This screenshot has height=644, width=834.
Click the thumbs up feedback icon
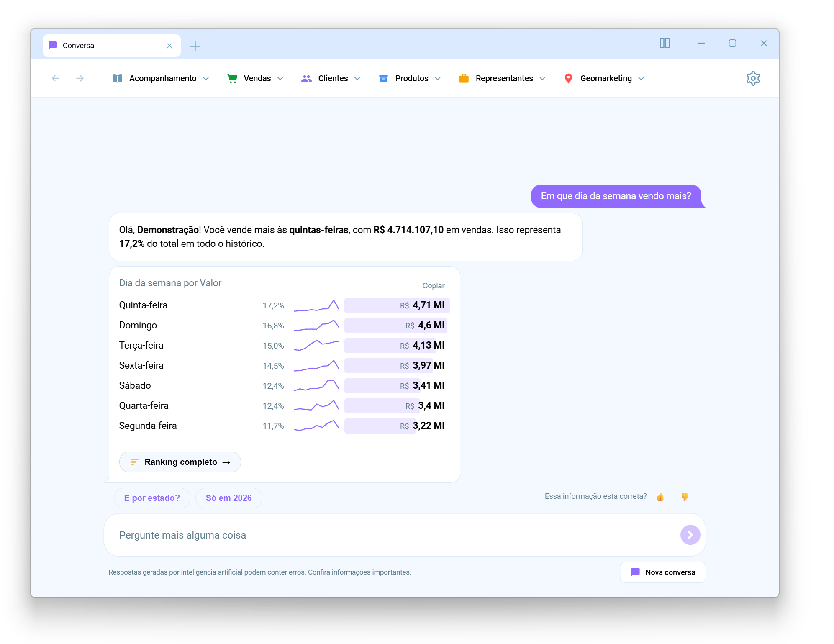point(660,497)
